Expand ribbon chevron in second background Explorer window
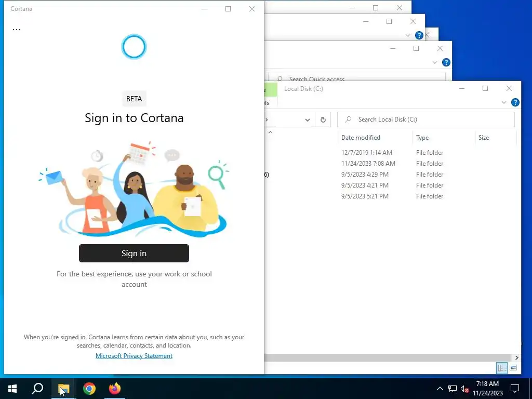 tap(408, 35)
